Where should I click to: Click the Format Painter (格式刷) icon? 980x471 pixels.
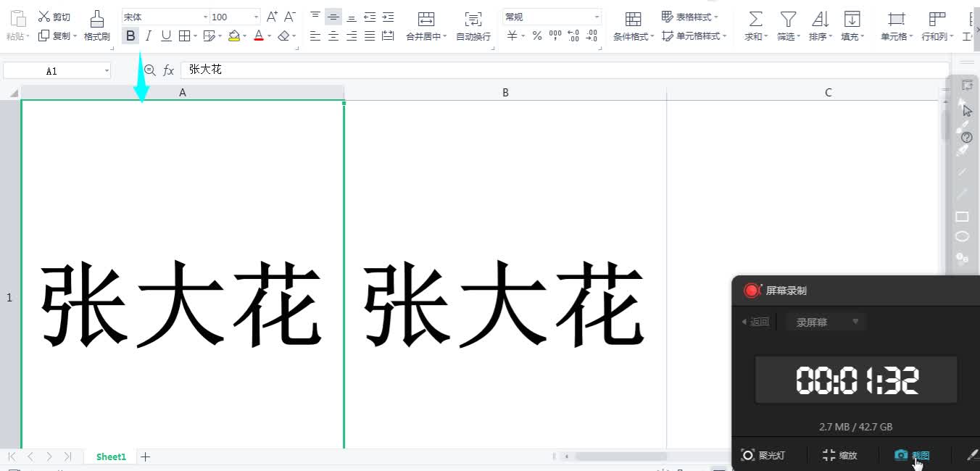click(97, 20)
